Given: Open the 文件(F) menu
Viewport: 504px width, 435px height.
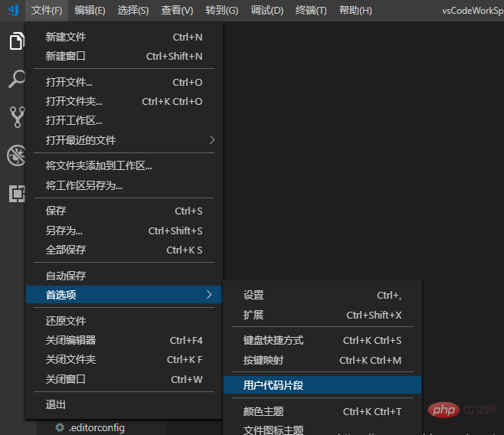Looking at the screenshot, I should point(47,11).
